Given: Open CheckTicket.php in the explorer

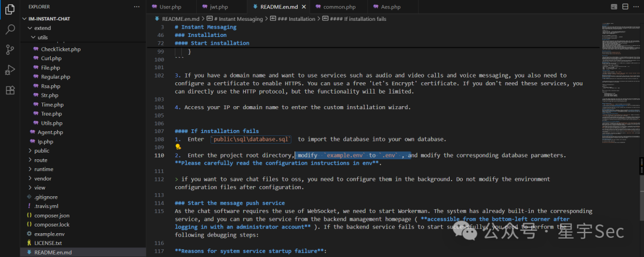Looking at the screenshot, I should tap(61, 49).
